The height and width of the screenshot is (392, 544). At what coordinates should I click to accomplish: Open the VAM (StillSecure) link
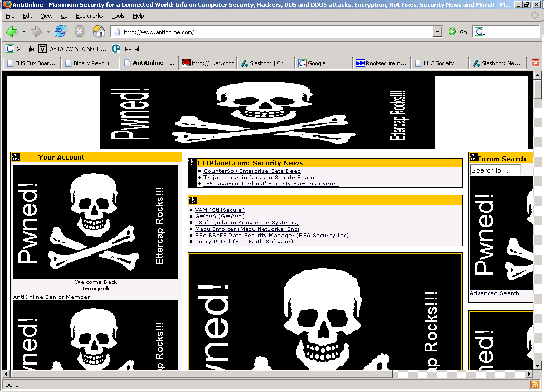220,210
